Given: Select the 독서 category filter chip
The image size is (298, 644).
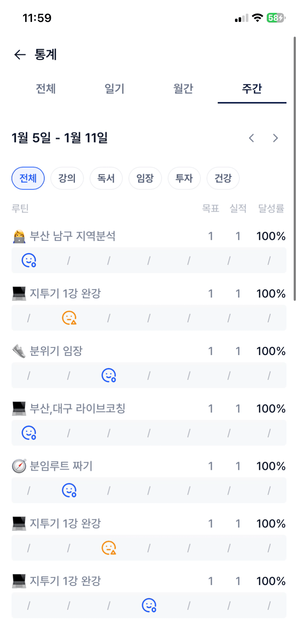Looking at the screenshot, I should [x=106, y=178].
